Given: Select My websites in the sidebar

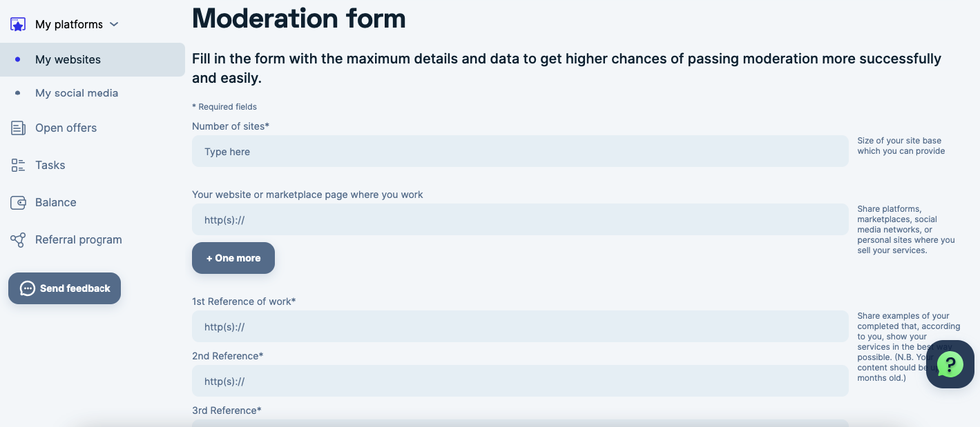Looking at the screenshot, I should tap(68, 60).
